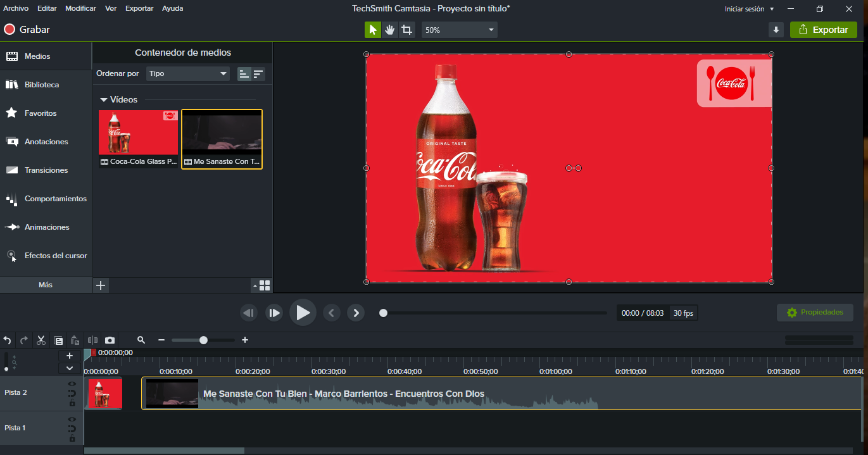
Task: Hide Pista 1 using its eye icon
Action: [72, 419]
